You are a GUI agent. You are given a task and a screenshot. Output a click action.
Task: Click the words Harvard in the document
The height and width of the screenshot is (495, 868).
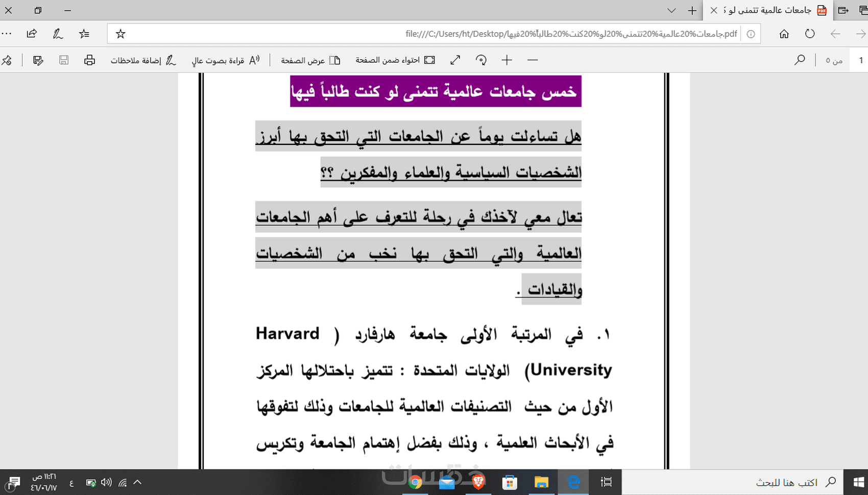coord(287,334)
